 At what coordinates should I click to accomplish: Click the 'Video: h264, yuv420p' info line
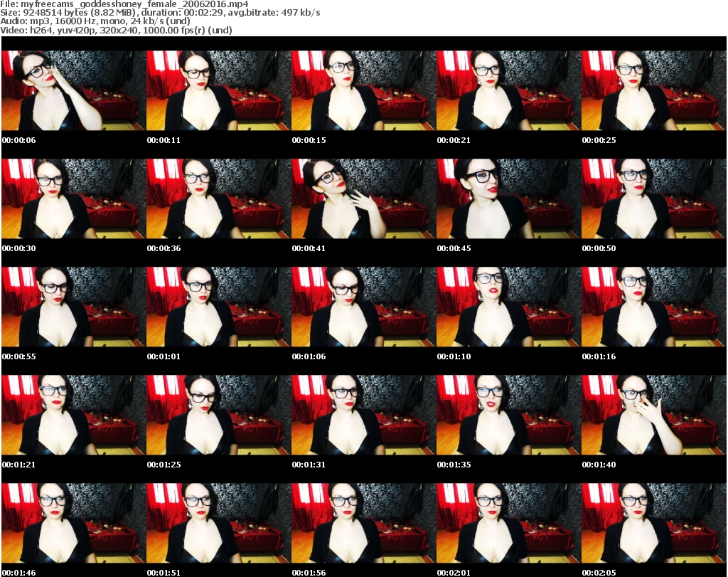(116, 30)
